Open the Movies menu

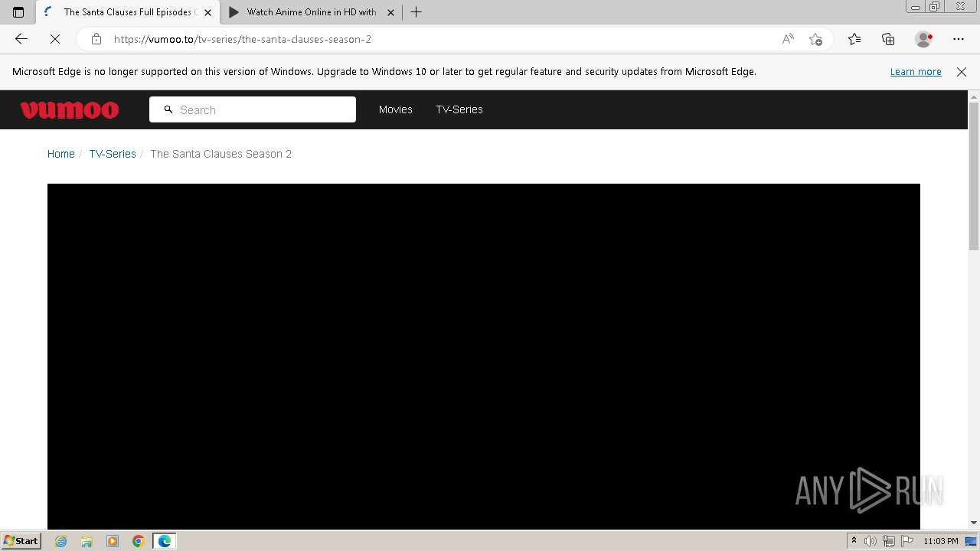tap(396, 109)
